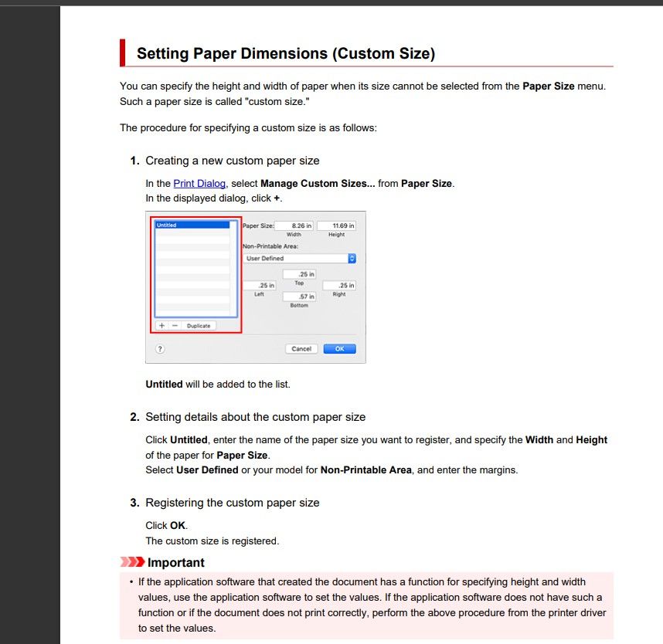Select Untitled in the paper size list

(x=192, y=225)
